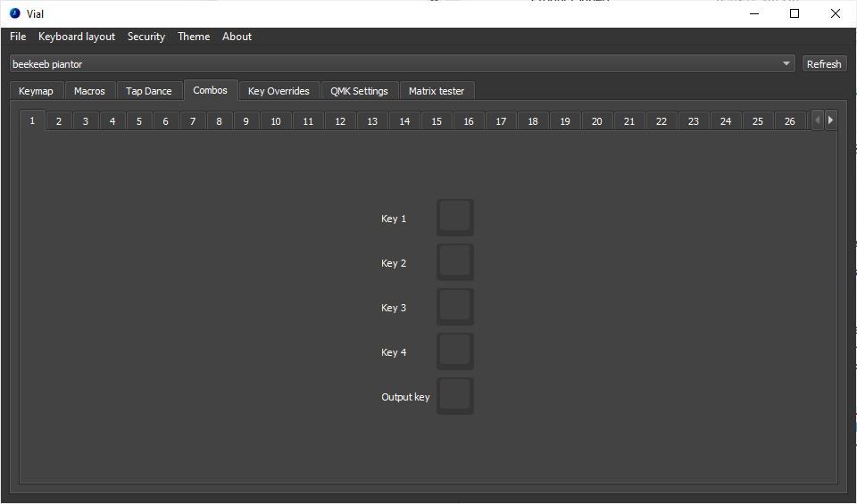Open the About menu
The height and width of the screenshot is (504, 857).
[237, 37]
